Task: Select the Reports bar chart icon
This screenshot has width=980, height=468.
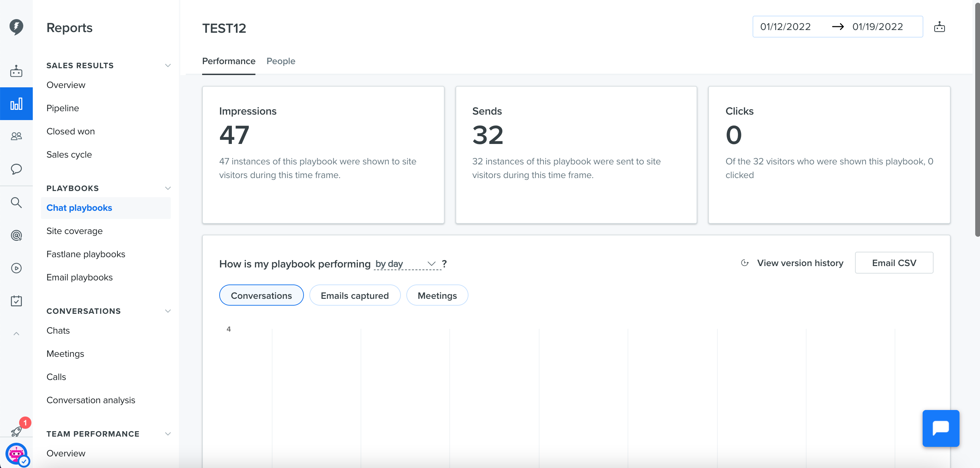Action: [16, 103]
